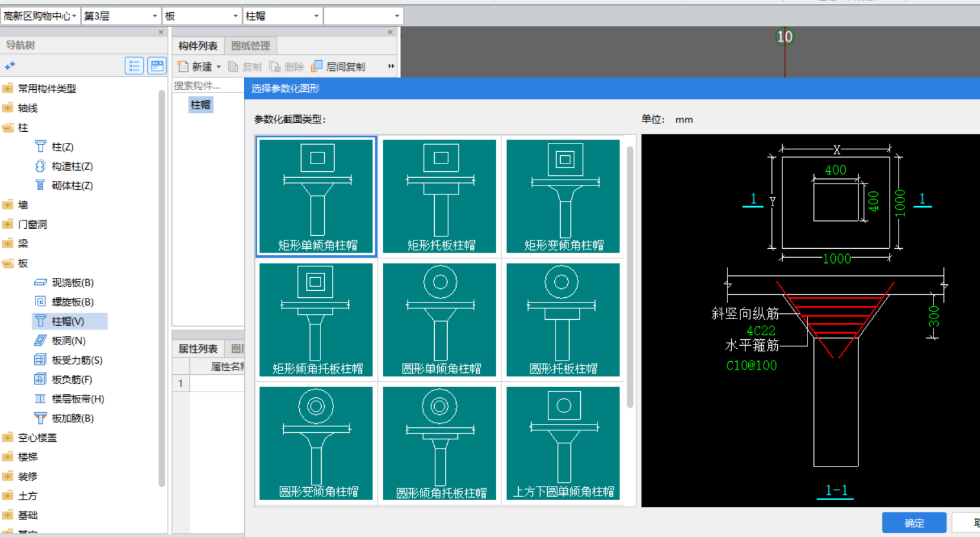Switch to the 构件列表 tab
Screen dimensions: 980x537
(x=198, y=46)
